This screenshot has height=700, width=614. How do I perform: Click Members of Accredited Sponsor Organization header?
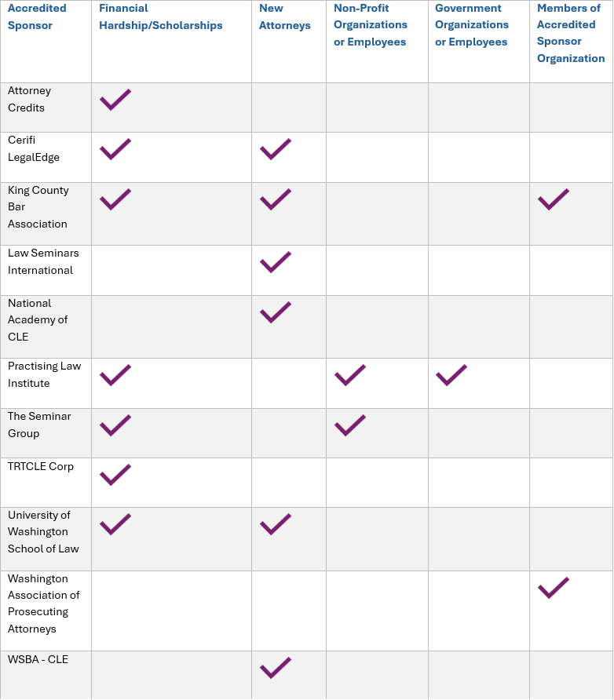571,33
